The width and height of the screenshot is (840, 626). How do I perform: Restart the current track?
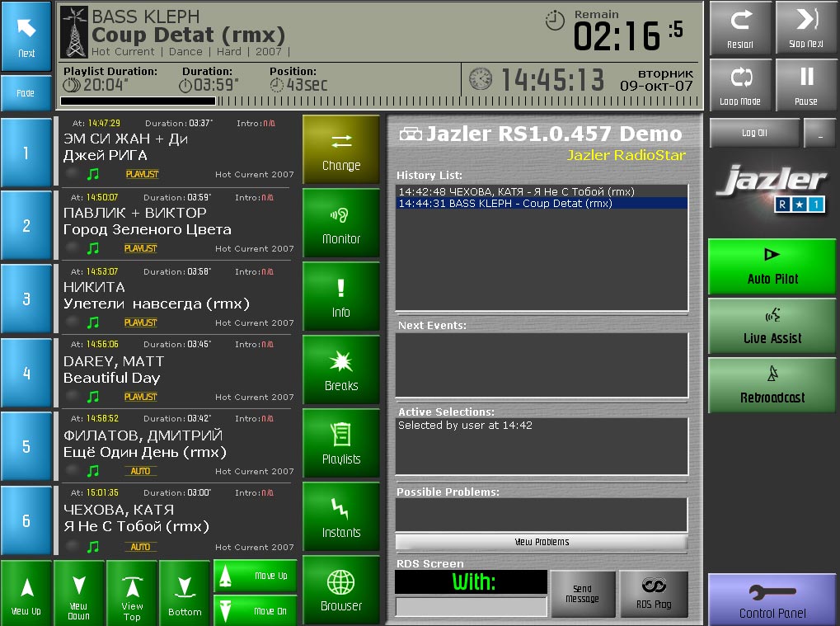click(740, 28)
